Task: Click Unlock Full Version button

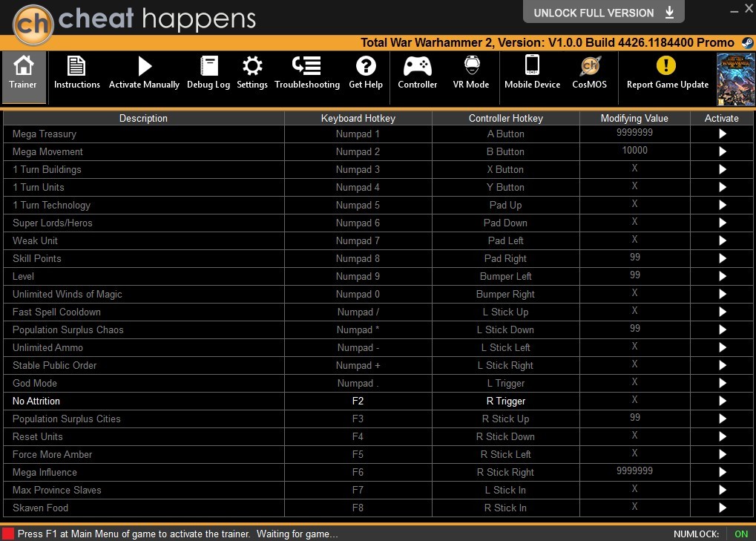Action: 604,12
